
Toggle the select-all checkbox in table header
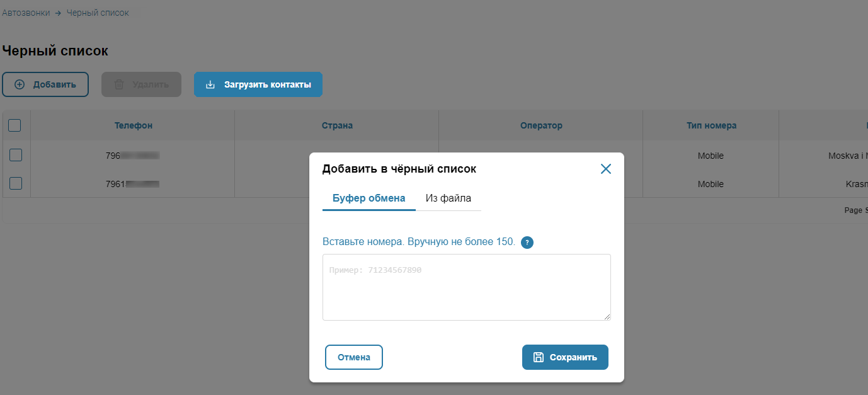coord(14,125)
